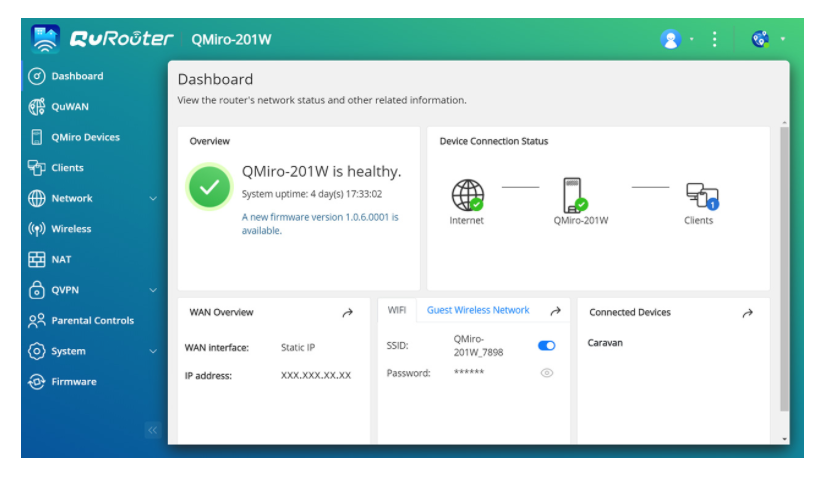Open wireless settings arrow in WIFI card

[556, 311]
